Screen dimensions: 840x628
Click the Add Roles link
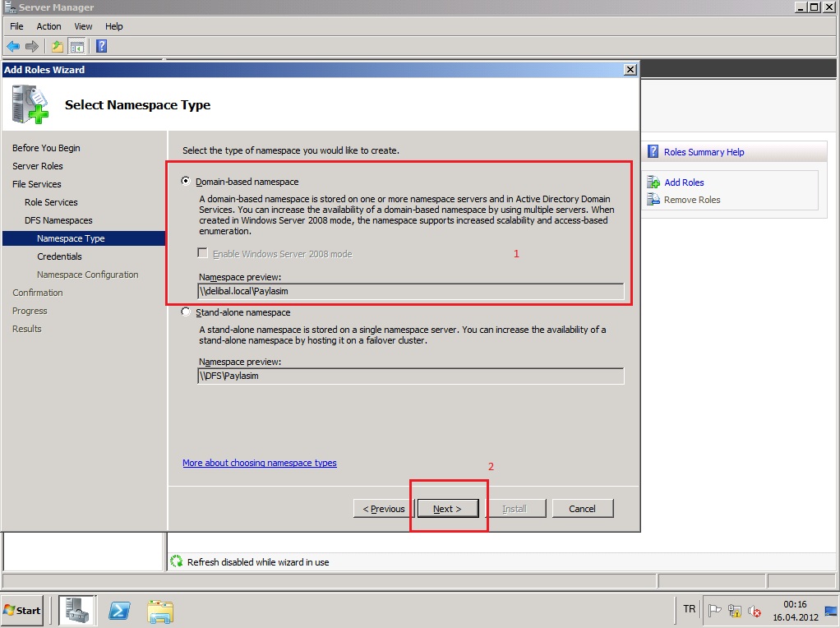tap(684, 182)
